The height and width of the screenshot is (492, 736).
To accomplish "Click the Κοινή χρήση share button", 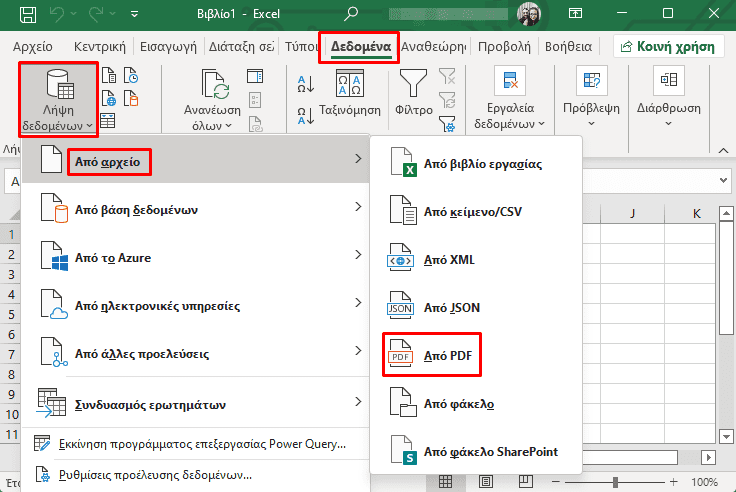I will click(x=668, y=46).
